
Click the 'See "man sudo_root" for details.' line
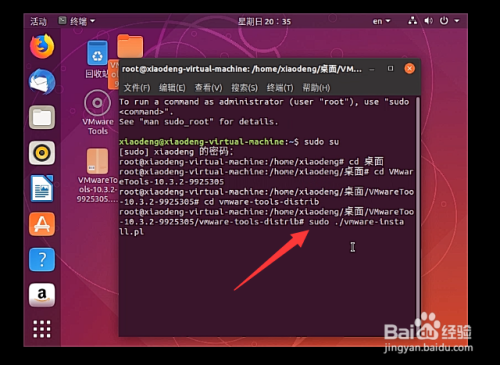(x=198, y=122)
